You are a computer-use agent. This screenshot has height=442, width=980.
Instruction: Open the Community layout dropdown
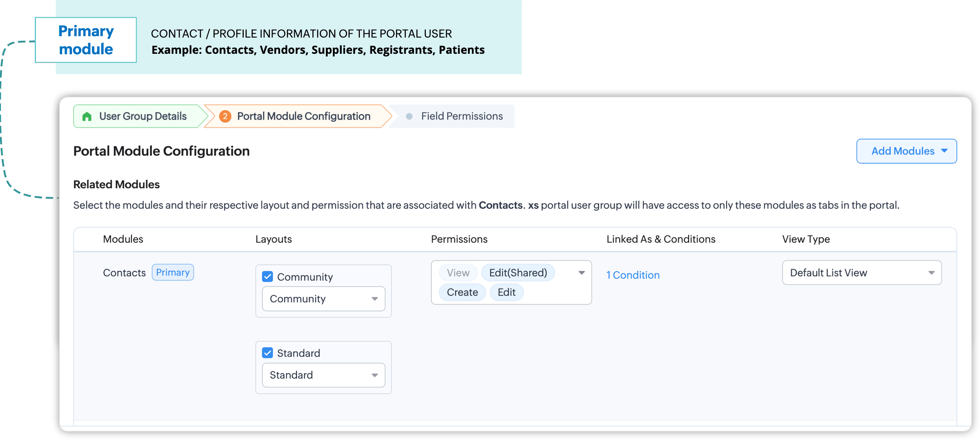[324, 299]
